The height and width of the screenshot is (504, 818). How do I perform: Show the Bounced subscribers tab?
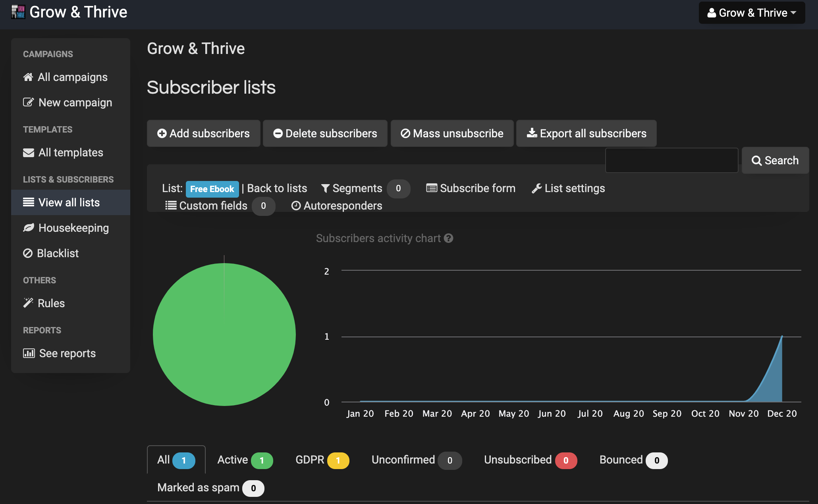pos(633,460)
